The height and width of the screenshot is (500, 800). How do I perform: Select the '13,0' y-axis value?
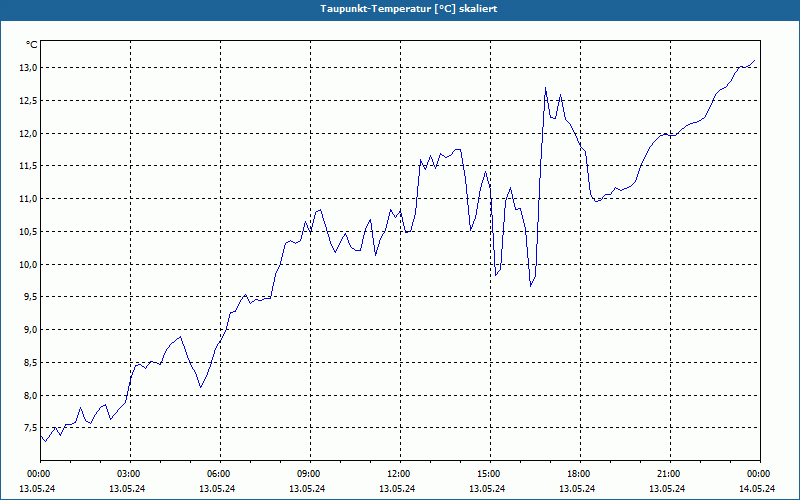(x=28, y=68)
